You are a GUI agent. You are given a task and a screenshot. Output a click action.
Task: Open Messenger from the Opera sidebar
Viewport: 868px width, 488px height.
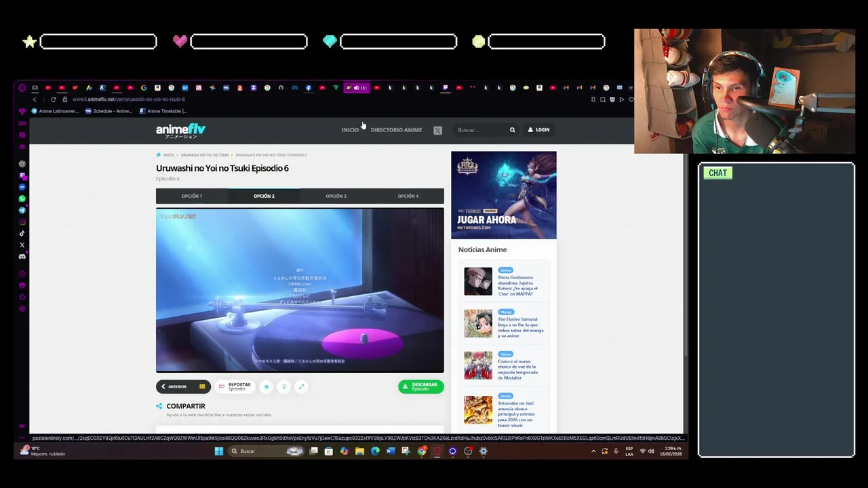[x=22, y=187]
